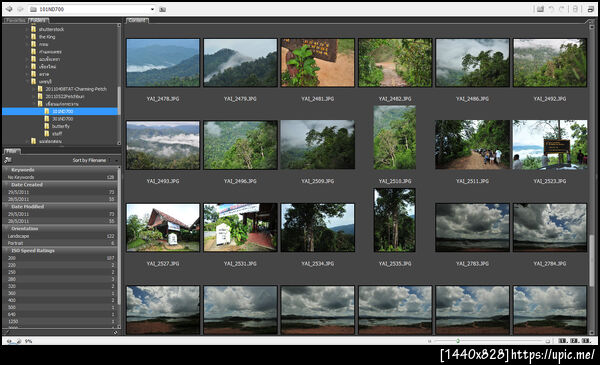Select the Charming-Petch dated folder

pyautogui.click(x=76, y=89)
